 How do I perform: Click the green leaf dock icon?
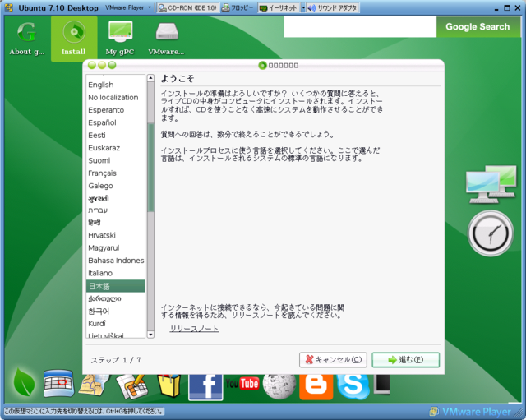point(24,382)
